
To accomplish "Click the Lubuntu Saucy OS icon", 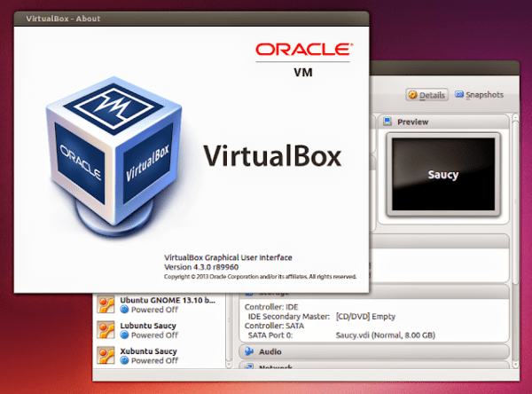I will pos(106,330).
